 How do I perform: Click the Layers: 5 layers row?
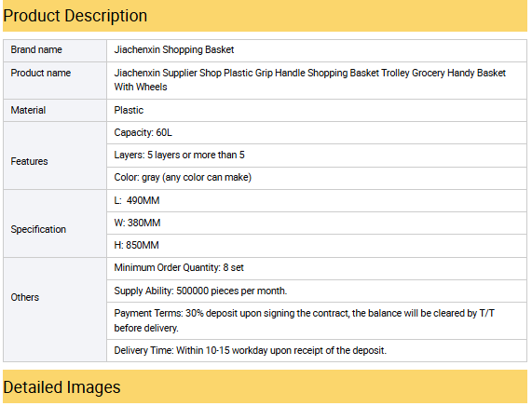317,156
